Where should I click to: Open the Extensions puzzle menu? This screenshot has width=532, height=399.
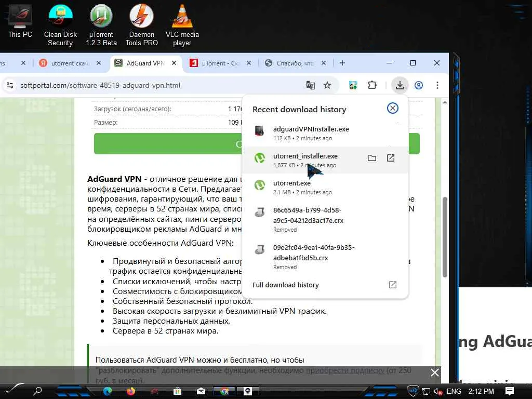pos(372,85)
